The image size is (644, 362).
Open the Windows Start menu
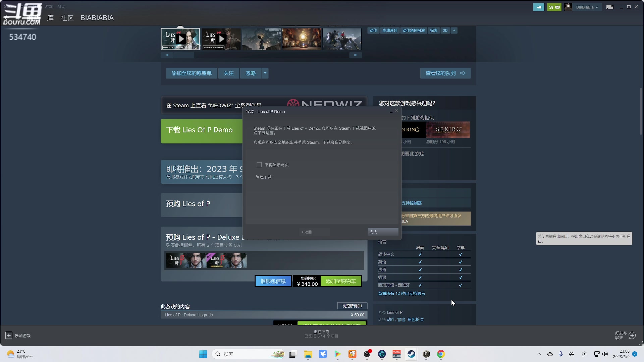coord(203,354)
